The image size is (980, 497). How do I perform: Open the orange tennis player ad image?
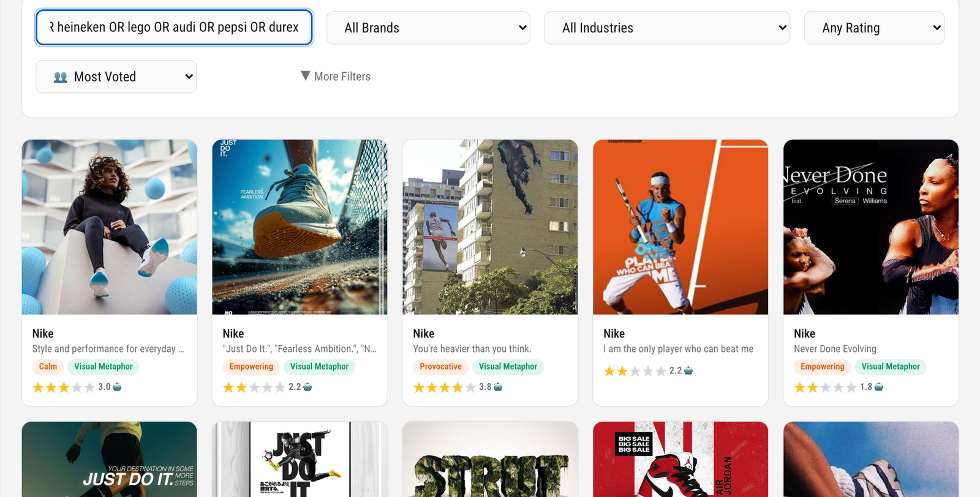(x=680, y=227)
